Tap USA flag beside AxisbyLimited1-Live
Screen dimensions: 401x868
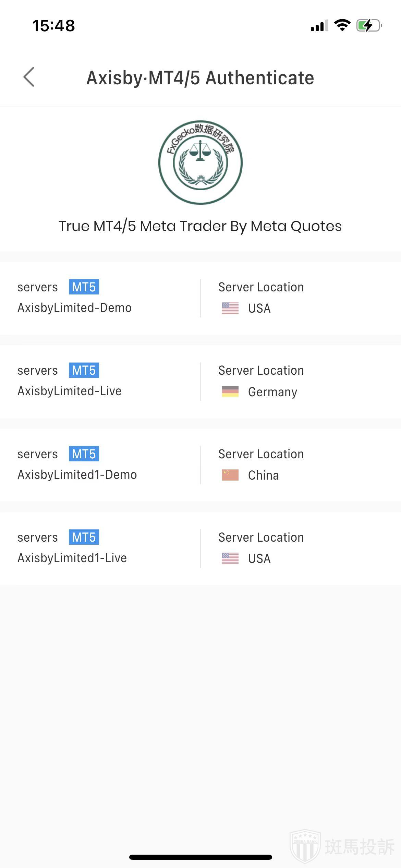click(230, 558)
